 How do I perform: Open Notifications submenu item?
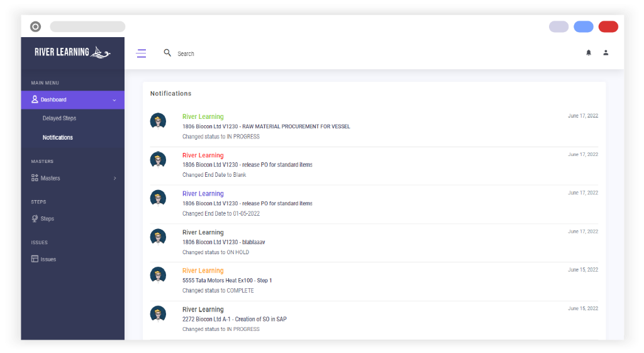click(x=57, y=137)
